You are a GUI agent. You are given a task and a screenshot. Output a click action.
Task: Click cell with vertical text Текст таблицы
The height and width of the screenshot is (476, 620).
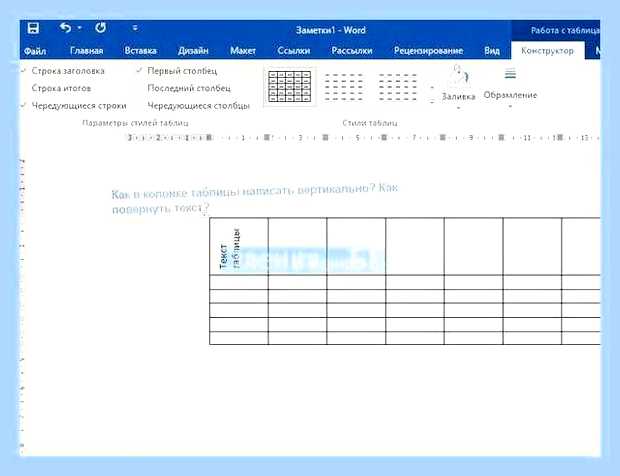[x=239, y=246]
